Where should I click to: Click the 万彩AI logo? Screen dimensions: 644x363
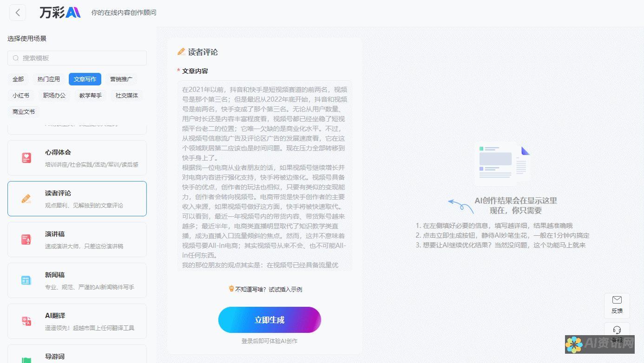[x=60, y=13]
